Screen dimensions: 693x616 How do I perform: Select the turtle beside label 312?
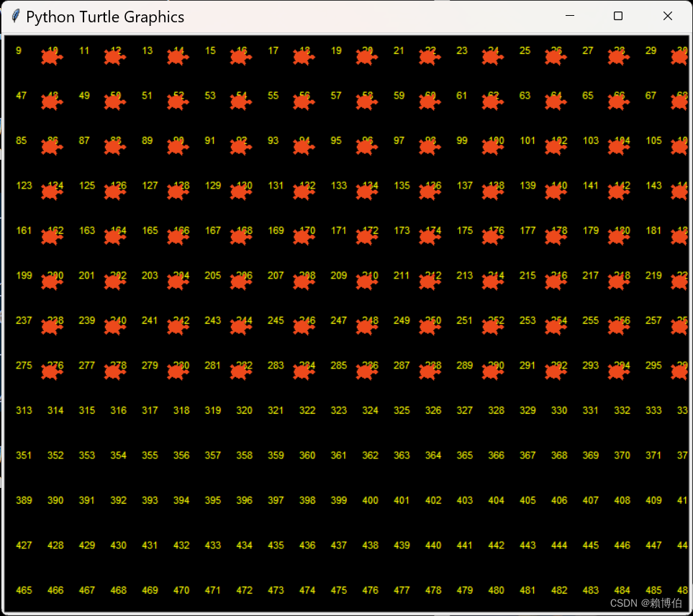point(680,370)
